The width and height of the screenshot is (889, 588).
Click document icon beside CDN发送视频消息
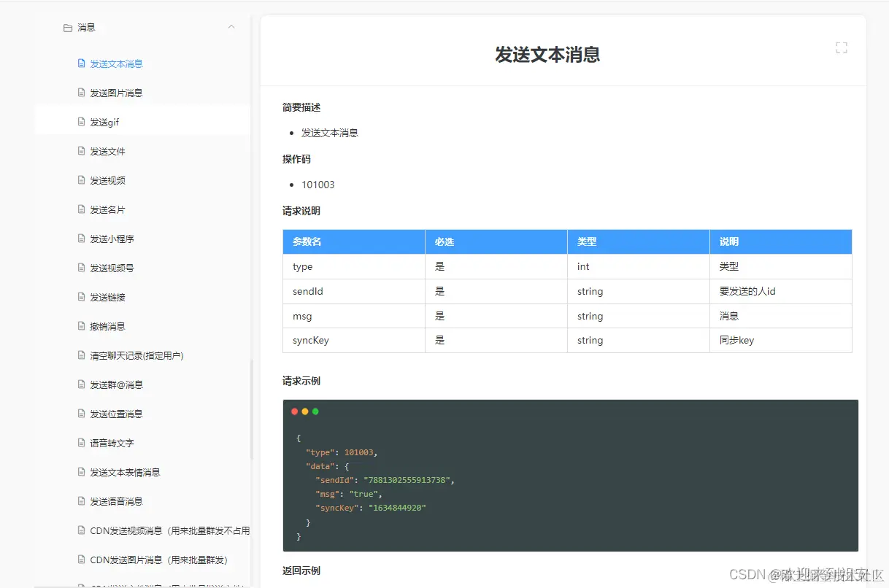click(82, 530)
